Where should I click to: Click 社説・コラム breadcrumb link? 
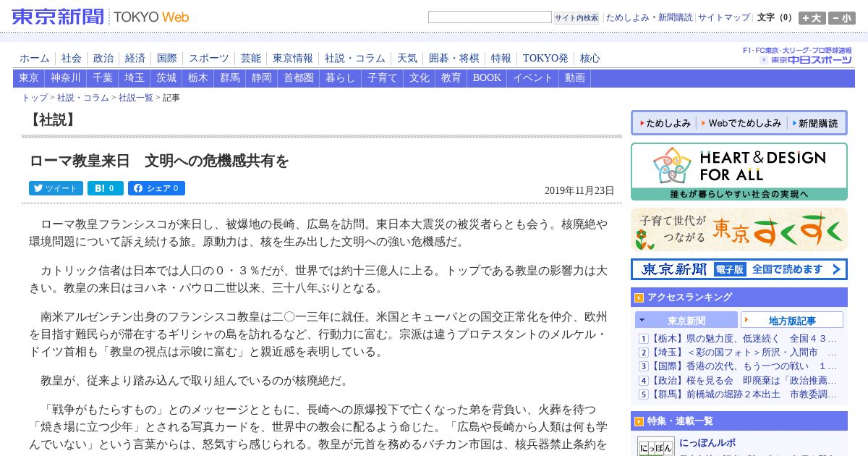pyautogui.click(x=83, y=98)
